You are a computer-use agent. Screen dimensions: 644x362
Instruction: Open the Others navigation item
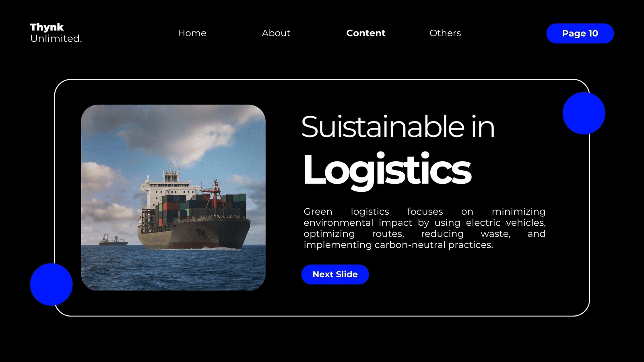tap(445, 33)
